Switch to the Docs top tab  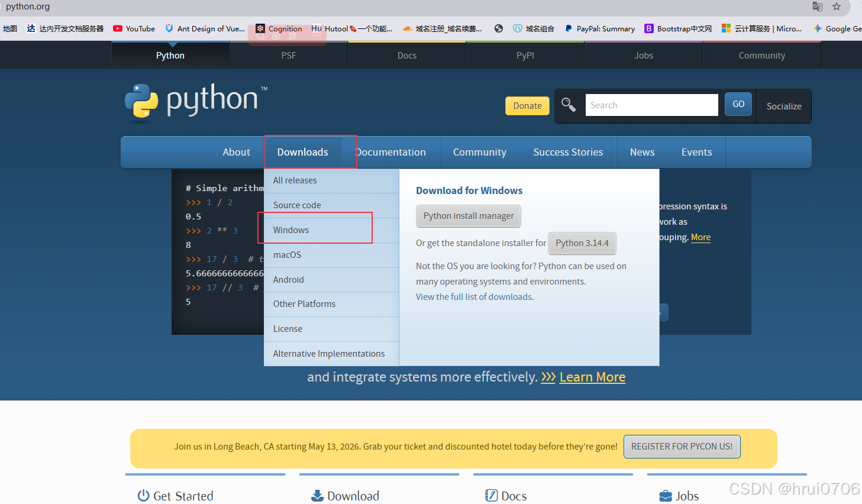pos(407,55)
